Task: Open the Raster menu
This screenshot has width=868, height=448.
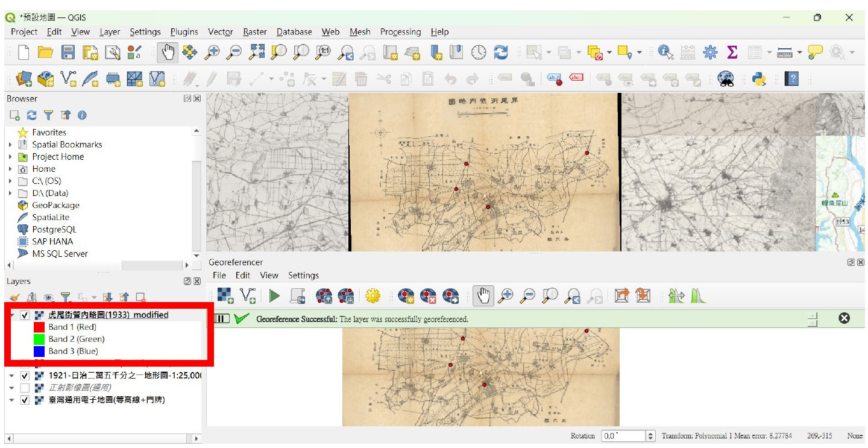Action: [255, 32]
